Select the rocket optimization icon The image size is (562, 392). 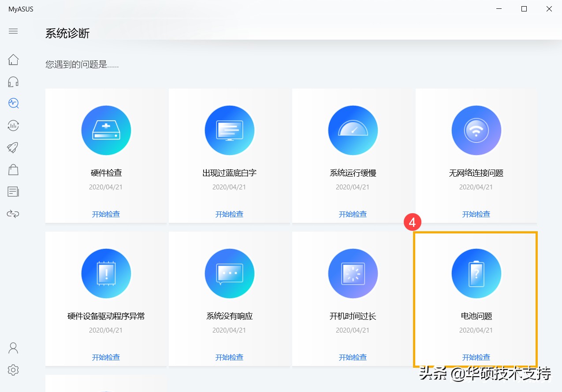coord(13,148)
